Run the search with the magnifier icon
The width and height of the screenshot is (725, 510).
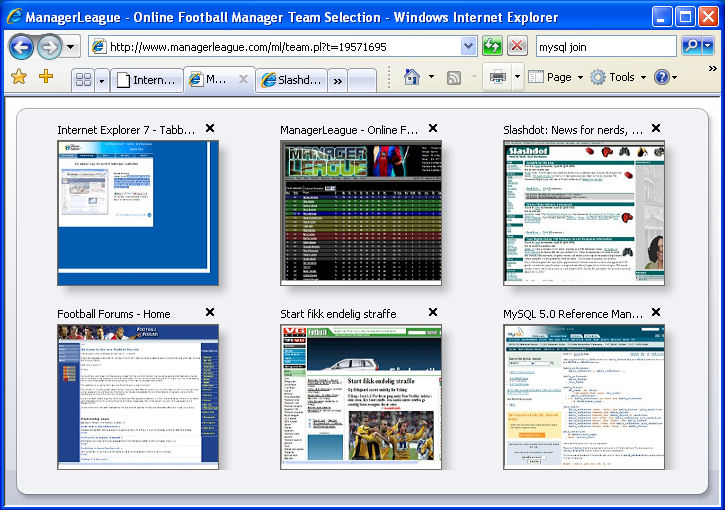click(692, 46)
